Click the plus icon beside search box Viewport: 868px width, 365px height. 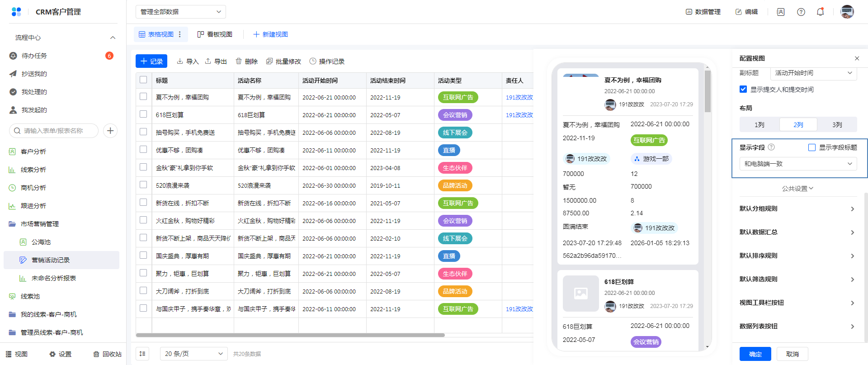point(110,131)
